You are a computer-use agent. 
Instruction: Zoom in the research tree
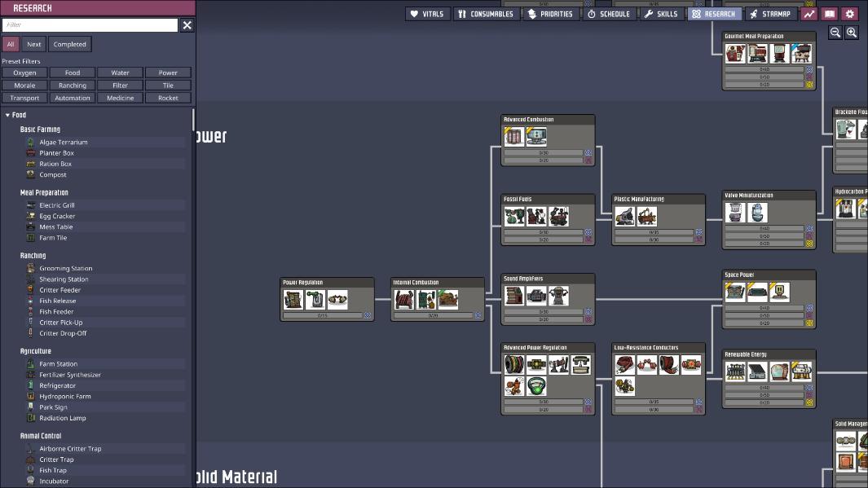pyautogui.click(x=852, y=33)
